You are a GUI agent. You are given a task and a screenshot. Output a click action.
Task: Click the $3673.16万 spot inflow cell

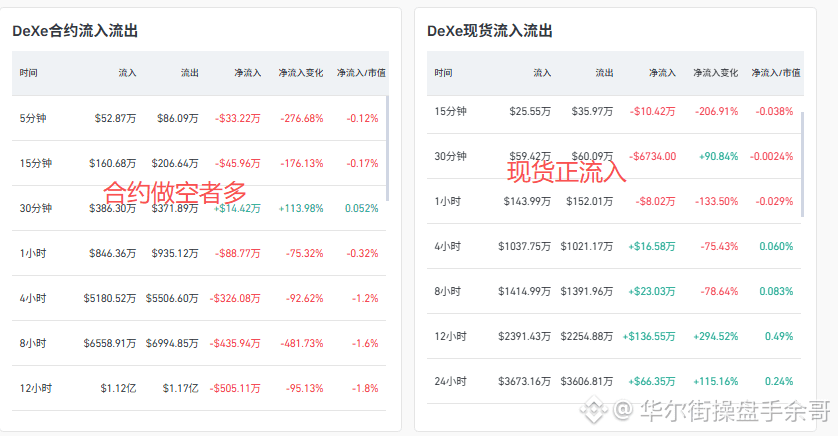click(x=524, y=382)
